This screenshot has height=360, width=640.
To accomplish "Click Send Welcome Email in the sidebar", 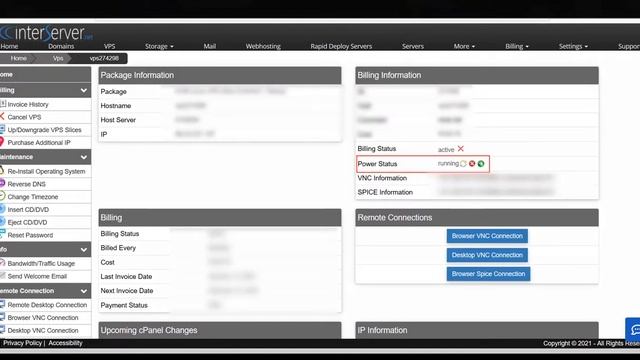I will 37,276.
